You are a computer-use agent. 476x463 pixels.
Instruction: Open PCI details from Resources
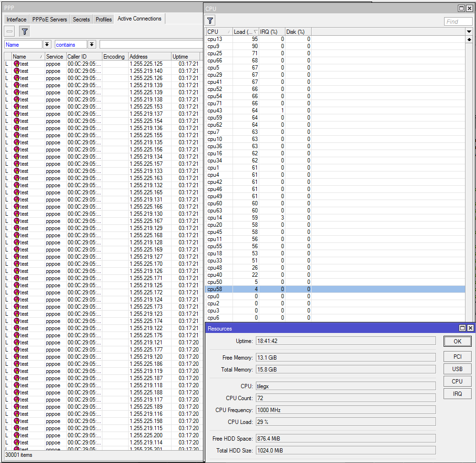457,356
